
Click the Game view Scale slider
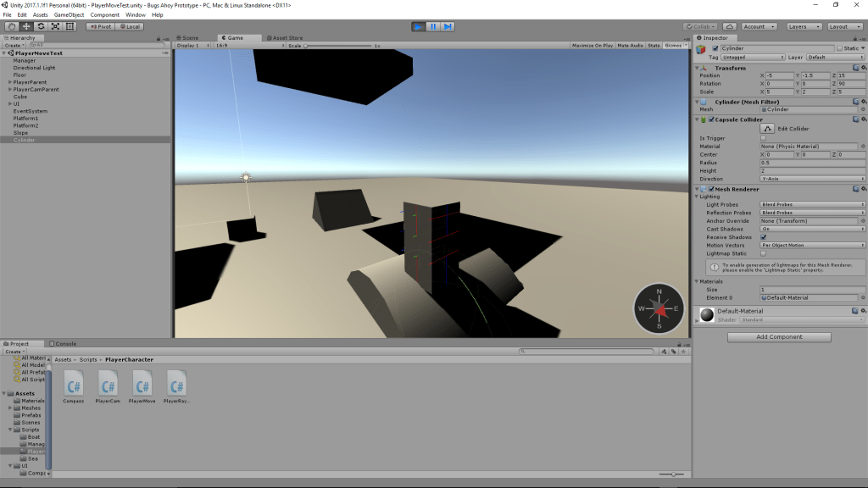pos(339,46)
